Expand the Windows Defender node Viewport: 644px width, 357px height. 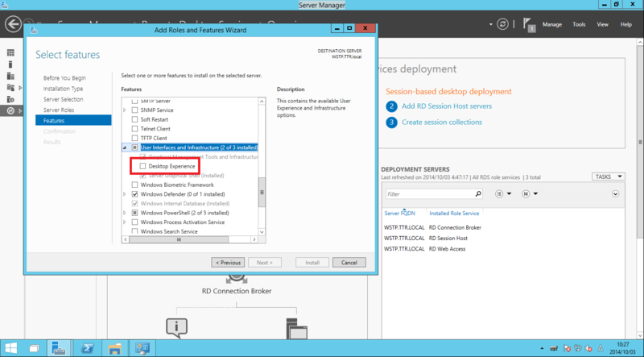point(125,194)
